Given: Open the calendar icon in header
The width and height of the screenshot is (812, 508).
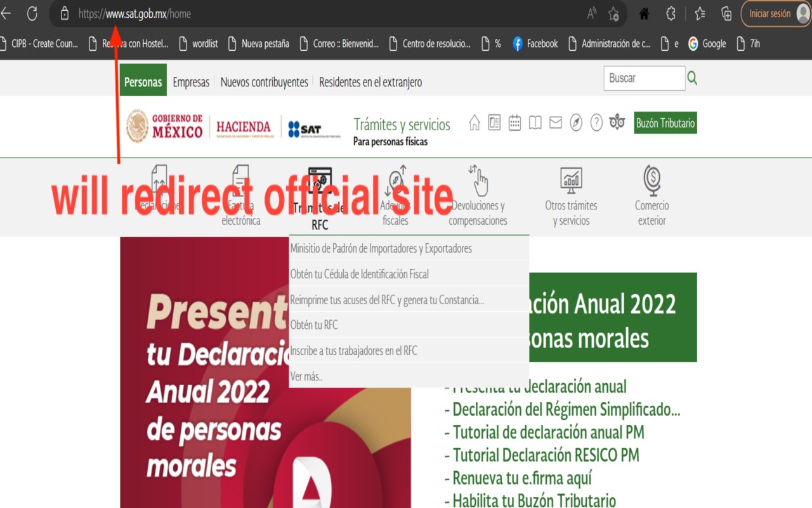Looking at the screenshot, I should click(514, 123).
